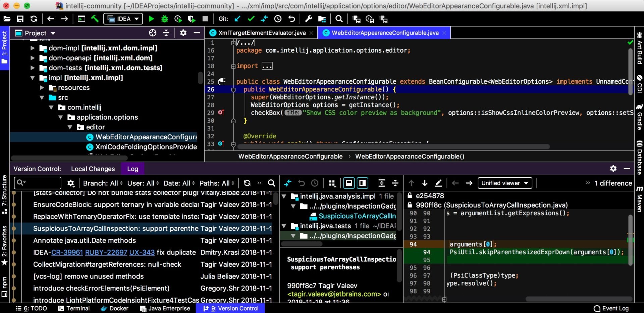The height and width of the screenshot is (313, 644).
Task: Open the Event Log button
Action: tap(611, 308)
